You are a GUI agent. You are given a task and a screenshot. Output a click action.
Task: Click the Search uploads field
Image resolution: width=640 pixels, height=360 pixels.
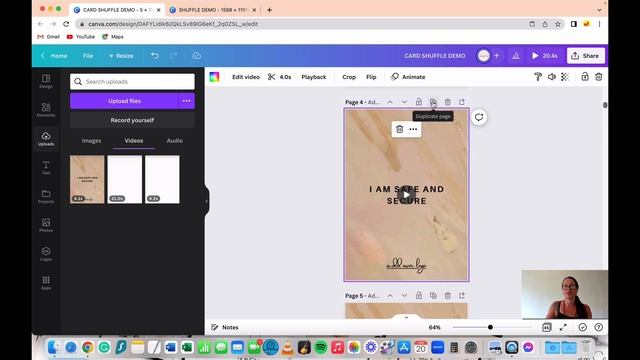132,82
